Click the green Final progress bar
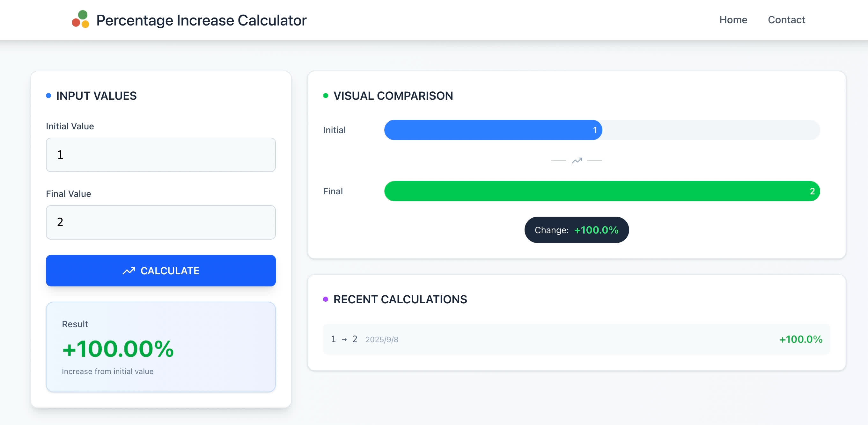 602,191
